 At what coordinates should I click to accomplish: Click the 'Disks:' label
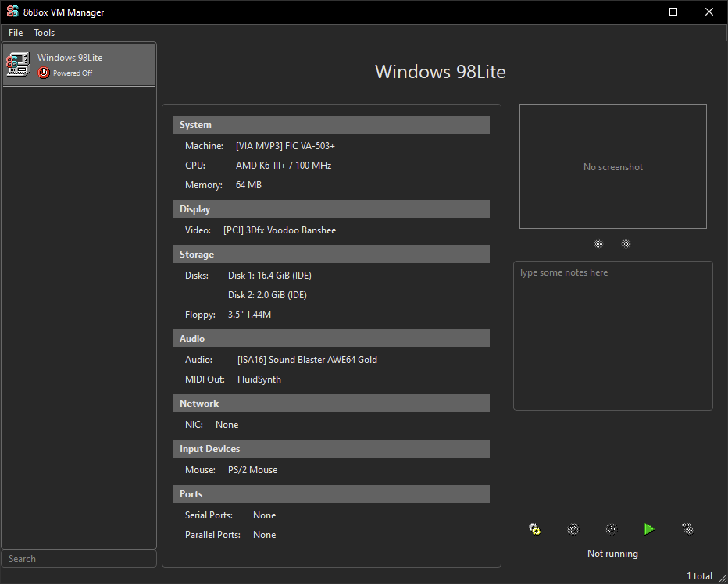(x=197, y=276)
